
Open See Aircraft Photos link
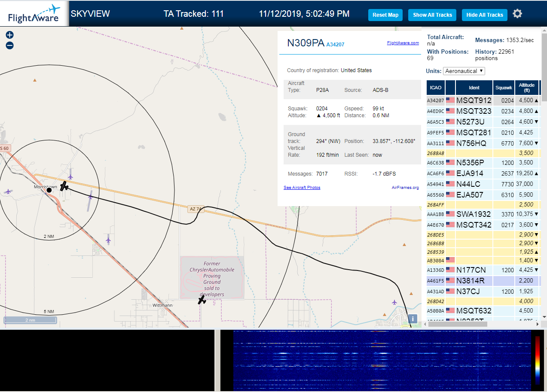pyautogui.click(x=302, y=188)
